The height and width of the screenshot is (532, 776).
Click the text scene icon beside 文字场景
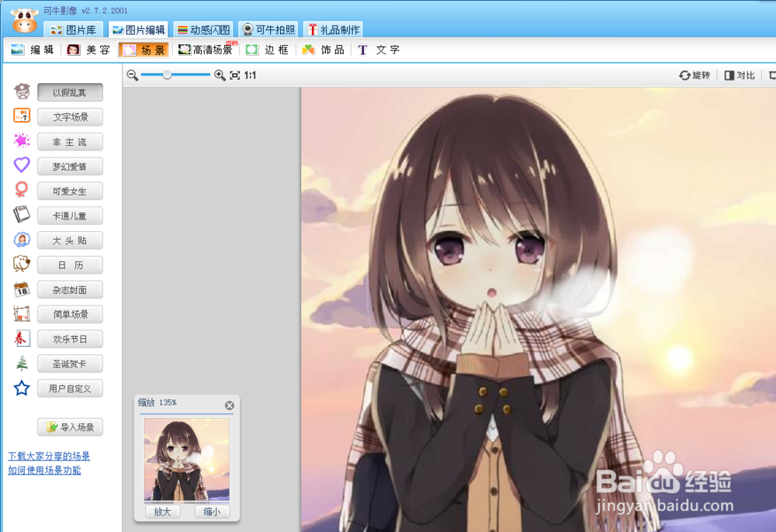click(22, 116)
